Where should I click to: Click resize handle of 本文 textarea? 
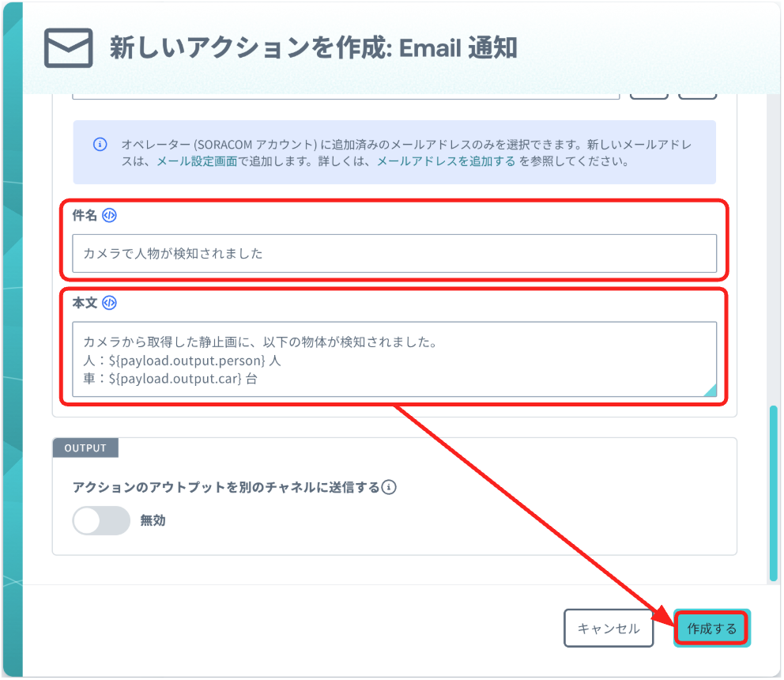[x=709, y=389]
